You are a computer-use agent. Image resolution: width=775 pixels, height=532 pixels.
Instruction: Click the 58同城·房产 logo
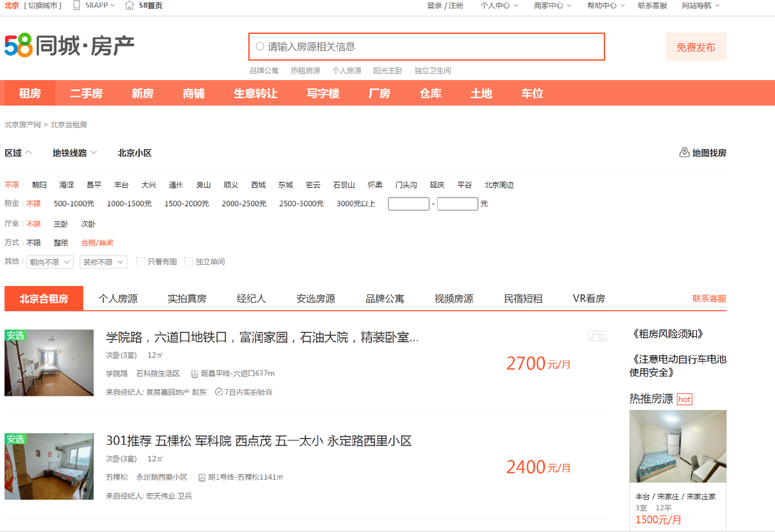[69, 46]
